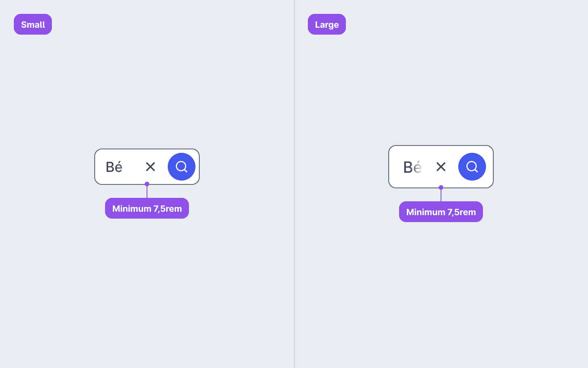Click the search button in Small example

tap(182, 167)
